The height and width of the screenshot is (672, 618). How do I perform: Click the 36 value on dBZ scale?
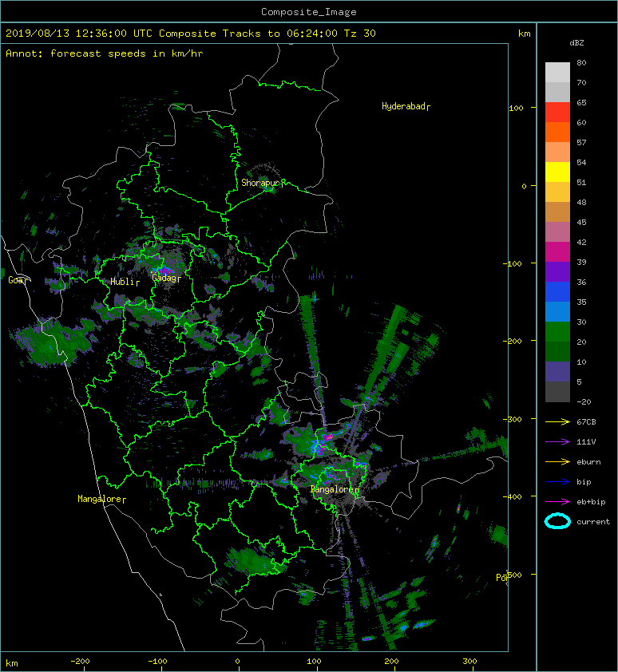[581, 282]
